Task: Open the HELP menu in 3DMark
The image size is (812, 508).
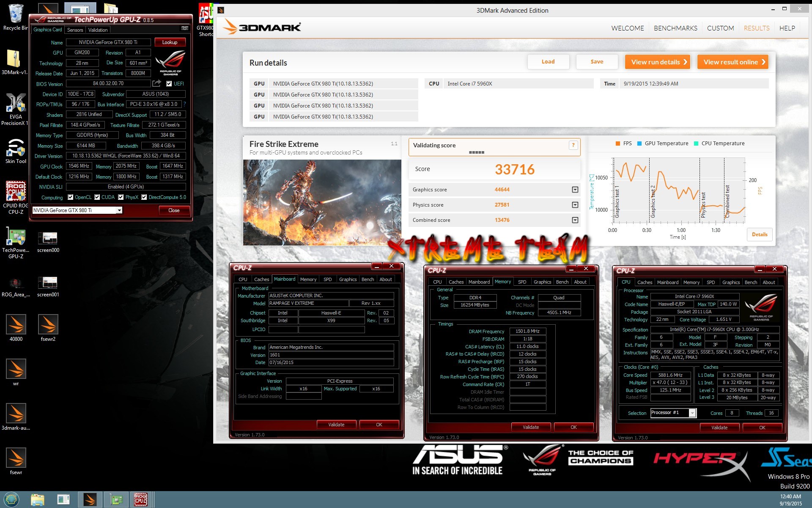Action: [787, 28]
